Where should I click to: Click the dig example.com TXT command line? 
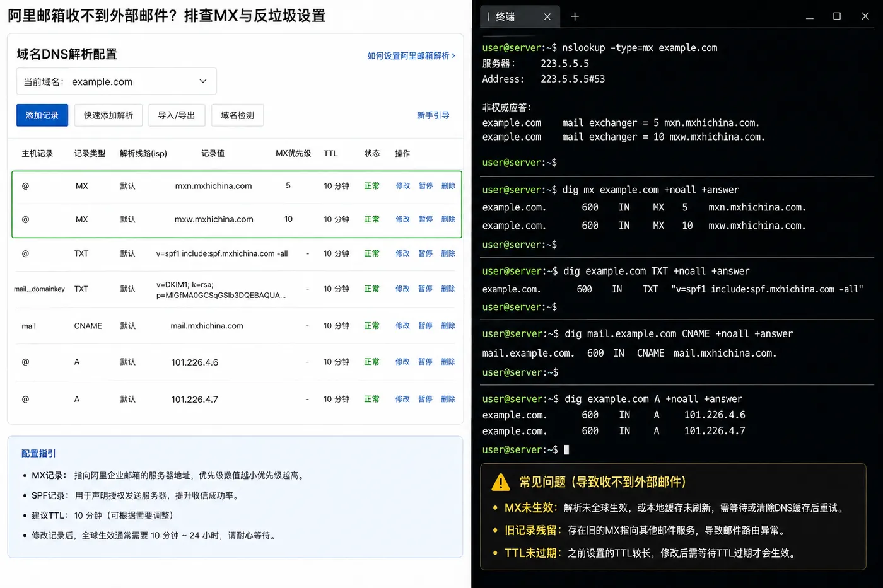click(656, 271)
